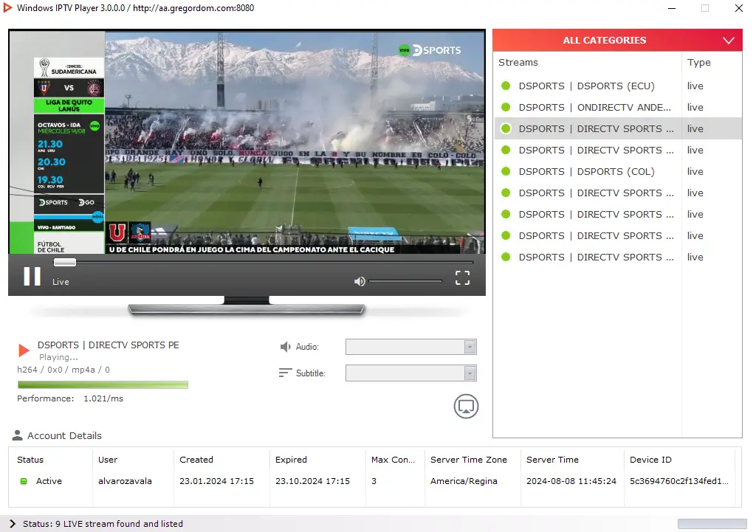Viewport: 756px width, 532px height.
Task: Open the Subtitle dropdown
Action: pos(410,373)
